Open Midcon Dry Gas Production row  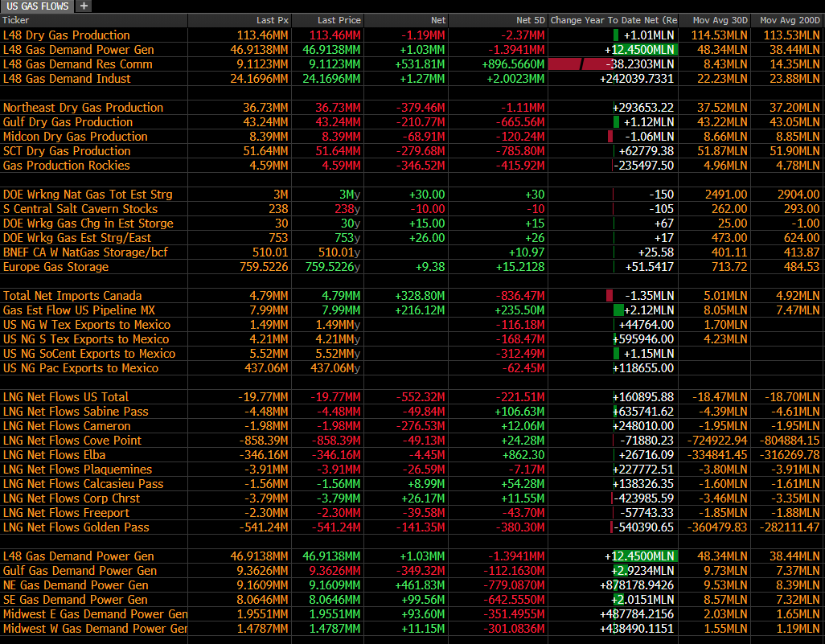point(412,137)
